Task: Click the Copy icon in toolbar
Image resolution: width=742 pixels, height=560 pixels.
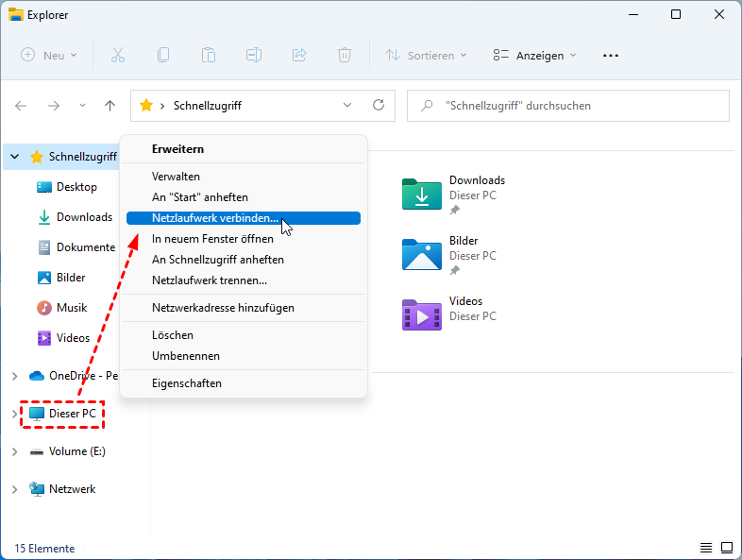Action: [x=163, y=56]
